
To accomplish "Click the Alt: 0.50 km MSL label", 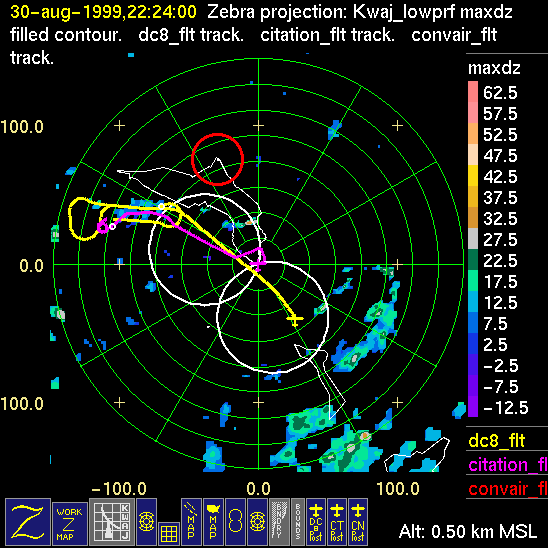I will click(468, 531).
